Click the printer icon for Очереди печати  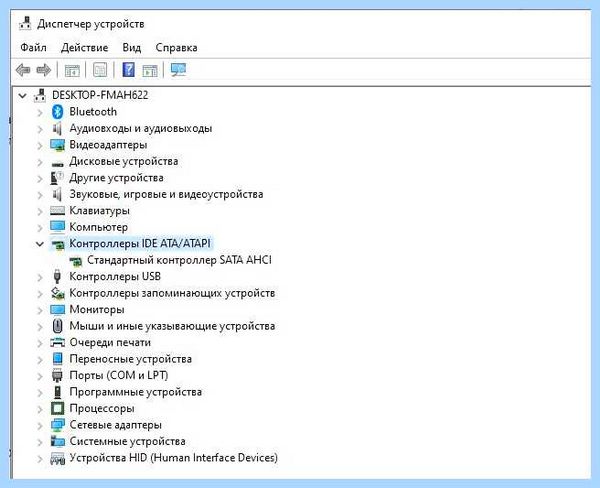(x=57, y=342)
